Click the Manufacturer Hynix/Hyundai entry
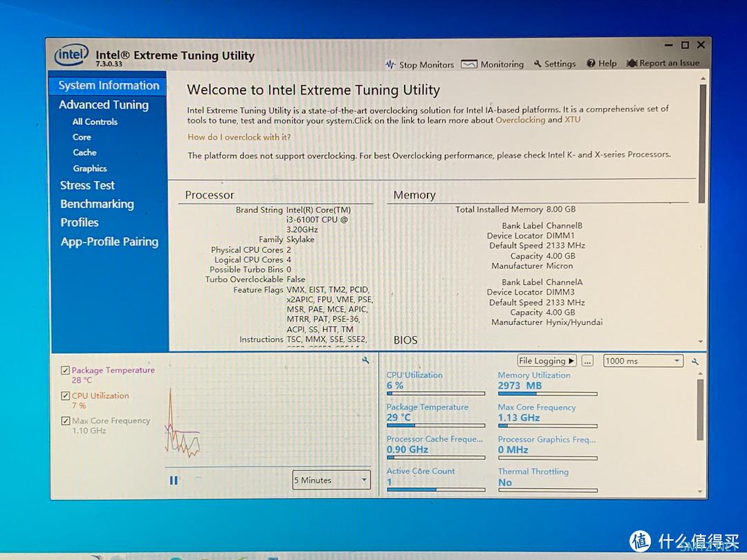Image resolution: width=747 pixels, height=560 pixels. (x=547, y=322)
